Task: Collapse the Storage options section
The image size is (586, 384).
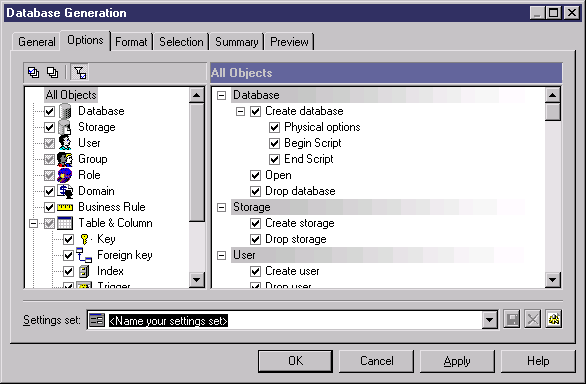Action: tap(222, 208)
